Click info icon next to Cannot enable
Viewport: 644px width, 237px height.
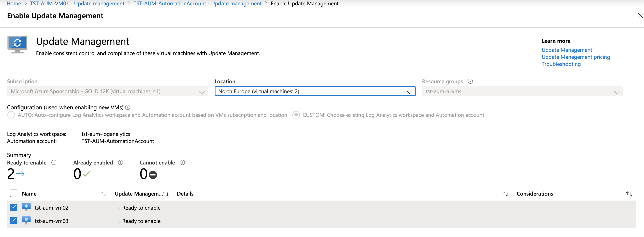click(182, 162)
